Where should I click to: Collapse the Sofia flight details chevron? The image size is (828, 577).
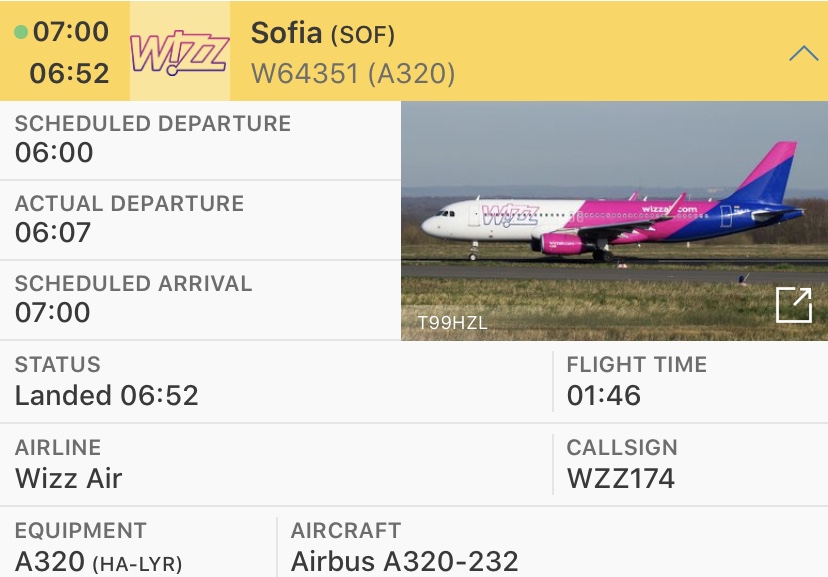(x=803, y=53)
